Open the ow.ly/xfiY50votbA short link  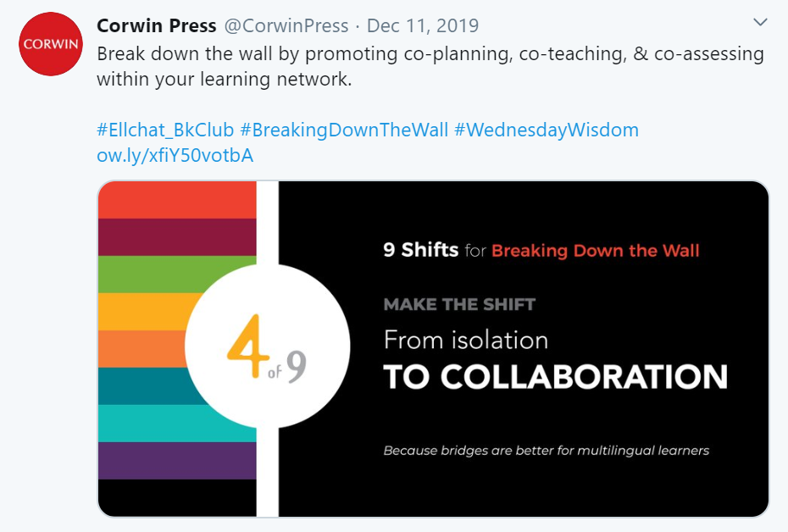[175, 156]
